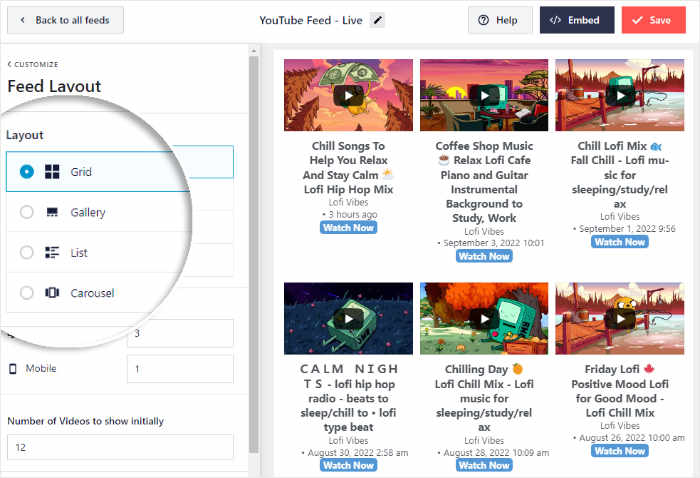Click the 'YouTube Feed - Live' title
The image size is (700, 478).
(311, 21)
